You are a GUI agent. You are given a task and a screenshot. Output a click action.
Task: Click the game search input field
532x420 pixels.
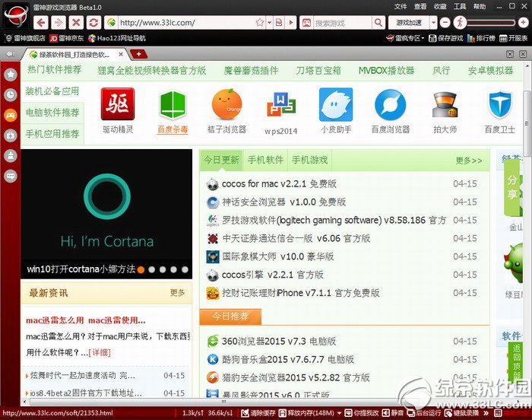342,23
